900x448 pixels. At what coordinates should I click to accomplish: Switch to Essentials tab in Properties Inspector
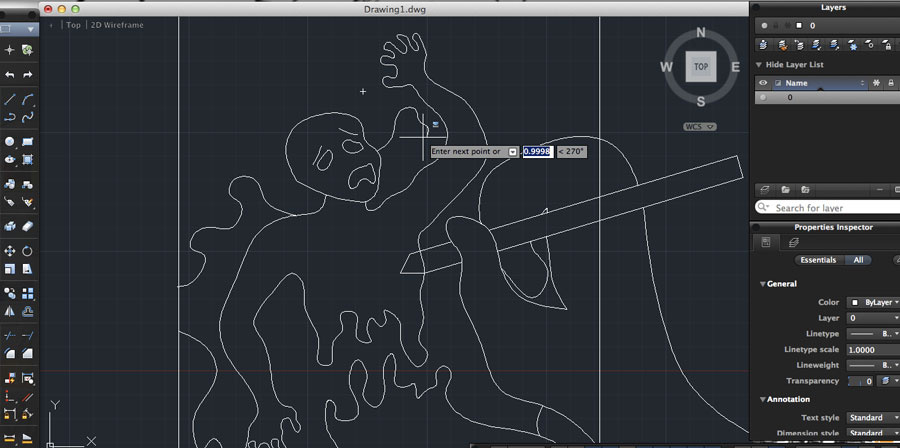pyautogui.click(x=818, y=260)
